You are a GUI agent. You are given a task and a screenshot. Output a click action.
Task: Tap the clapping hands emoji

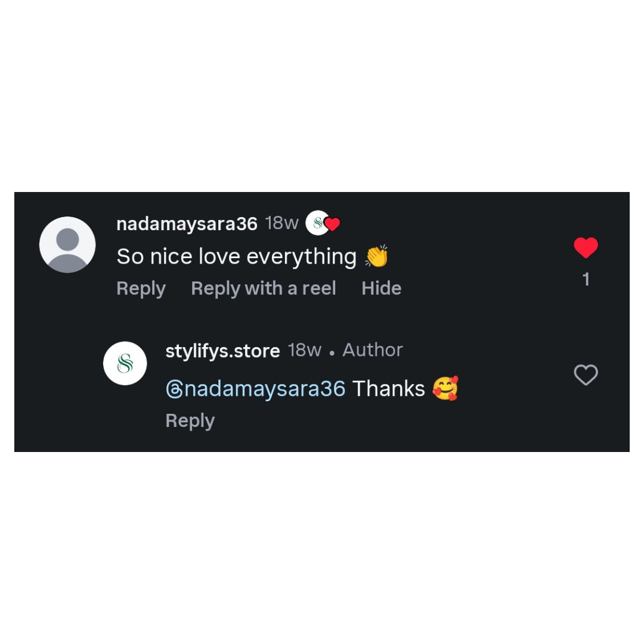pos(377,256)
